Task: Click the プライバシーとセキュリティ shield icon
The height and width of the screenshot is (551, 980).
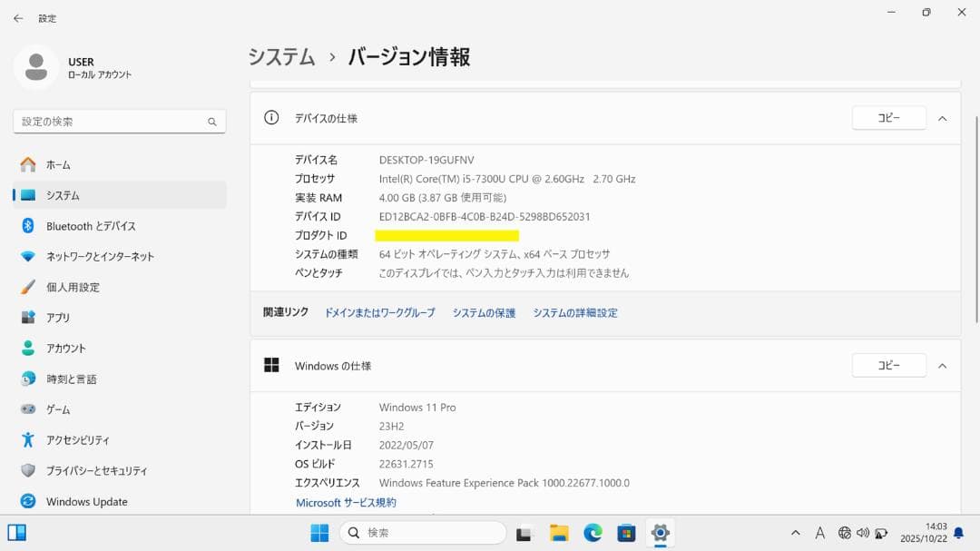Action: coord(28,470)
